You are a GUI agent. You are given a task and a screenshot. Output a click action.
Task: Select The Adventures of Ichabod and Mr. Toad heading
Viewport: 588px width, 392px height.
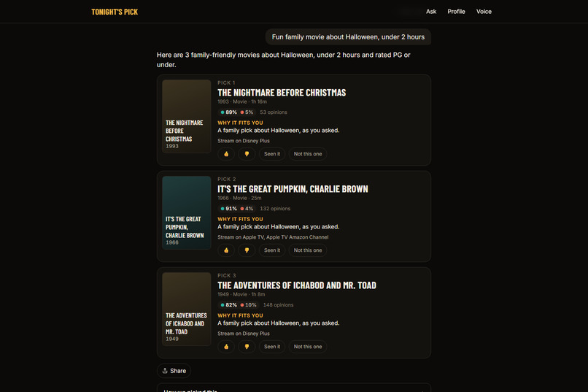point(297,285)
